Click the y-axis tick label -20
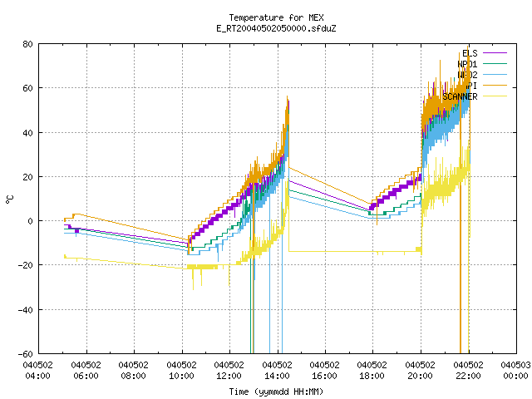The width and height of the screenshot is (532, 399). coord(26,265)
